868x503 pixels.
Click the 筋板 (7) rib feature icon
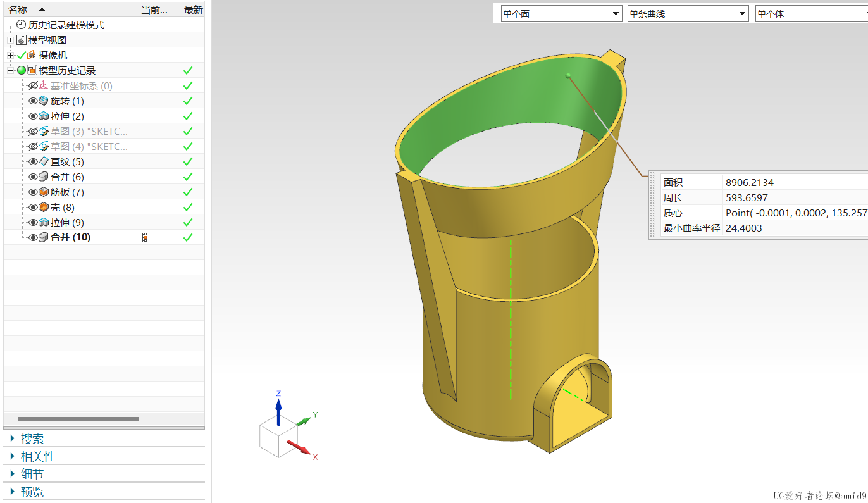coord(44,192)
